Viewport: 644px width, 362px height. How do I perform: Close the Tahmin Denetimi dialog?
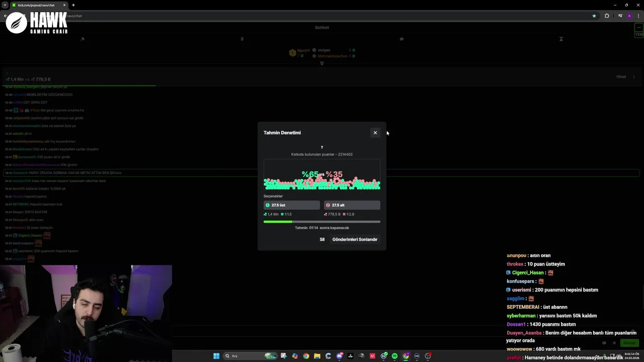pyautogui.click(x=375, y=133)
